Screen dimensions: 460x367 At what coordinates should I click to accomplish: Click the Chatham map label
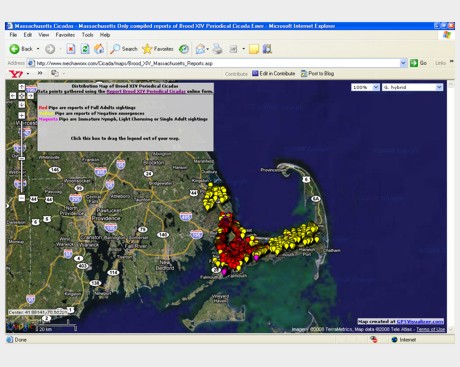tap(332, 250)
